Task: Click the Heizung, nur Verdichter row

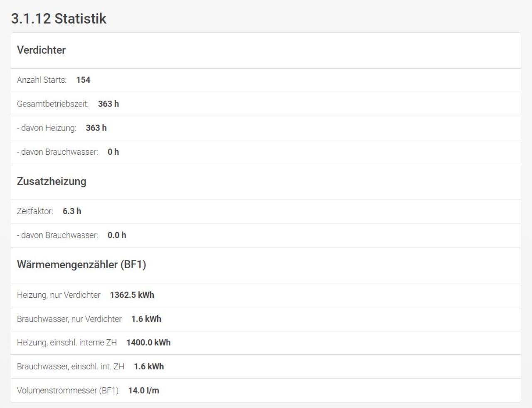Action: [266, 295]
